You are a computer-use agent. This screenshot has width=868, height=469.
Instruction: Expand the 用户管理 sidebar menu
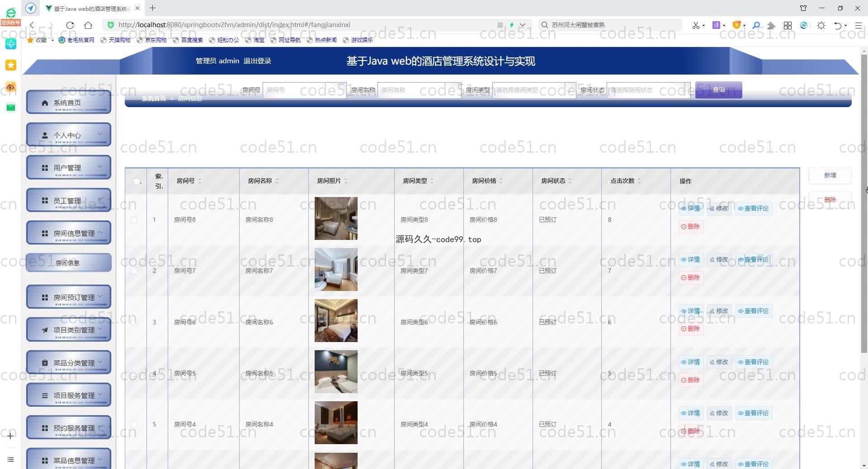69,167
